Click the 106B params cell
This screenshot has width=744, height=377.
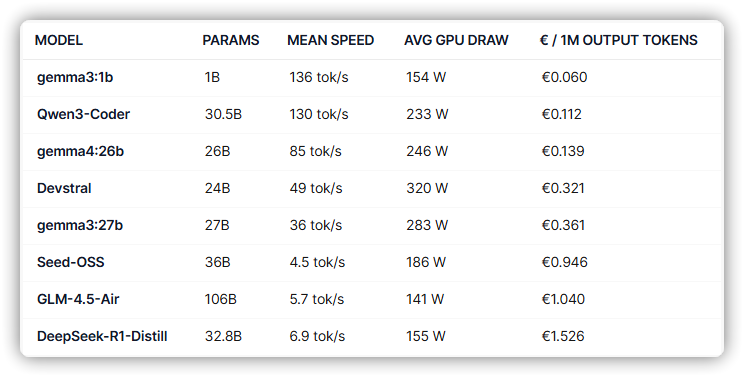click(x=221, y=299)
